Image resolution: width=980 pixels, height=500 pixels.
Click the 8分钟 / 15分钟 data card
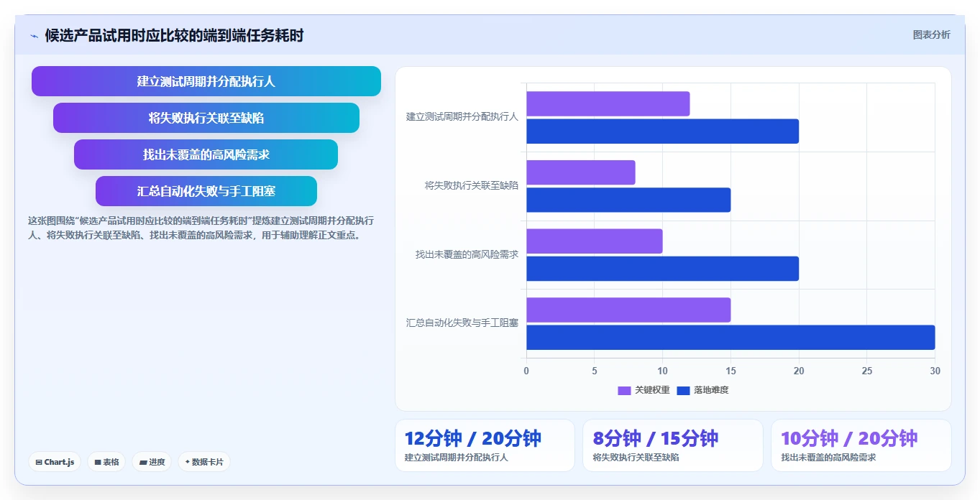point(673,445)
